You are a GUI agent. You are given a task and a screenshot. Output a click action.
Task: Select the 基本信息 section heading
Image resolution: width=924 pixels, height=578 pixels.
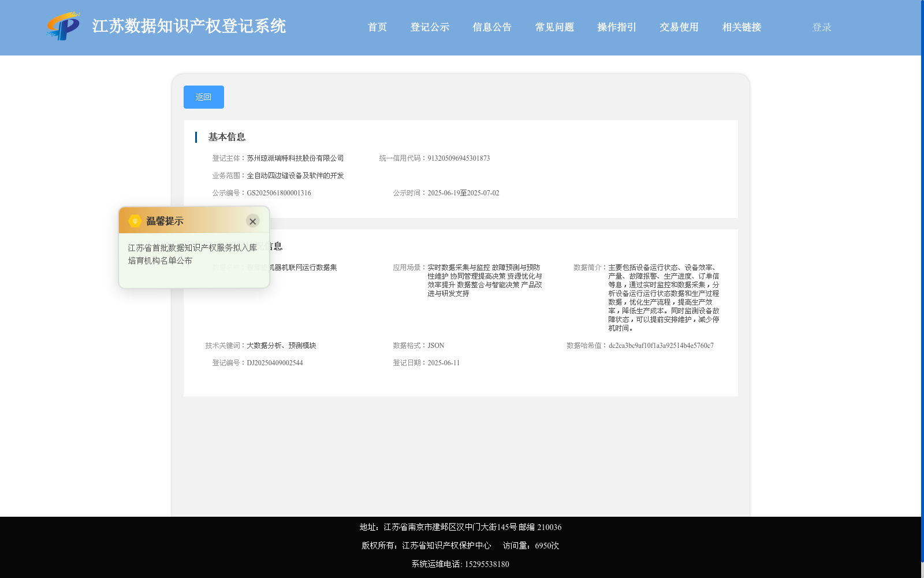pos(227,137)
